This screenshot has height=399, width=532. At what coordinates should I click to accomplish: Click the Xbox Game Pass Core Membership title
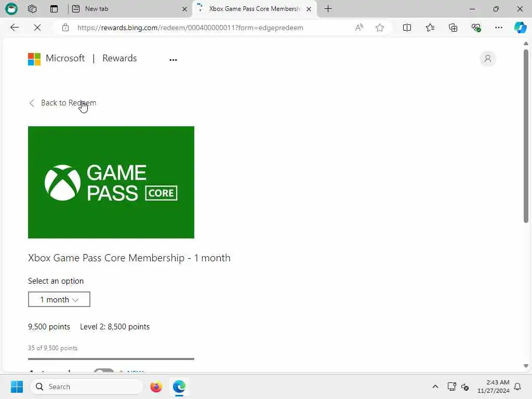click(x=129, y=258)
